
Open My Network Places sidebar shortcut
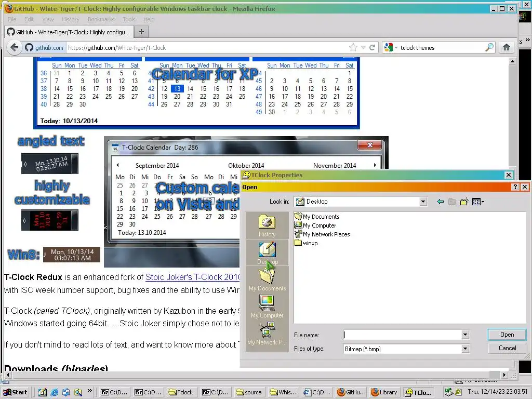267,333
